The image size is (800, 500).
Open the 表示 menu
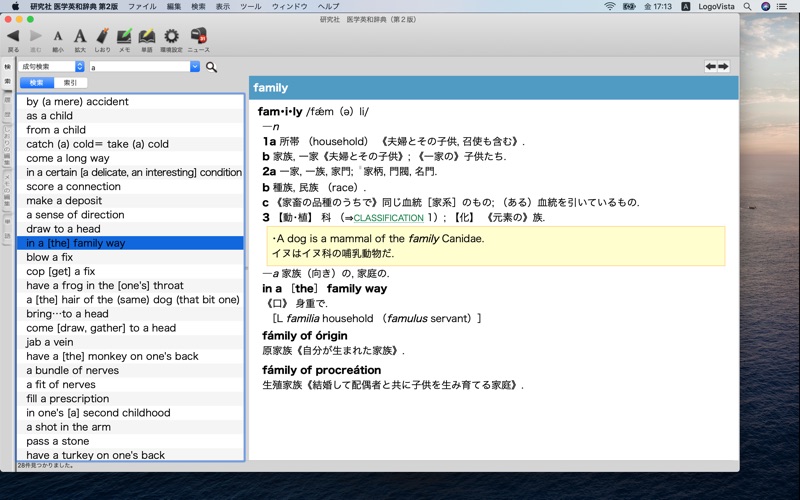(222, 6)
